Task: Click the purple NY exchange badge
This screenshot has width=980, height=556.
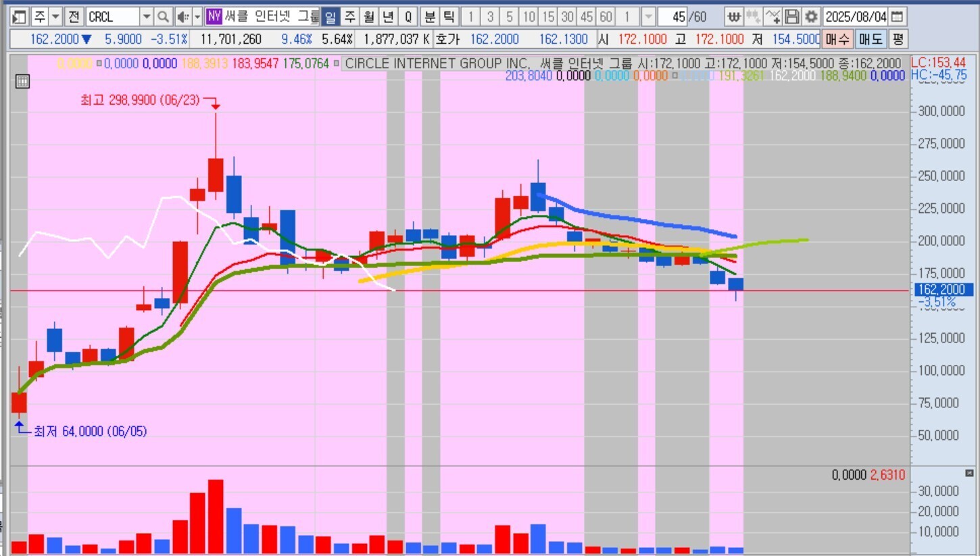Action: (x=214, y=17)
